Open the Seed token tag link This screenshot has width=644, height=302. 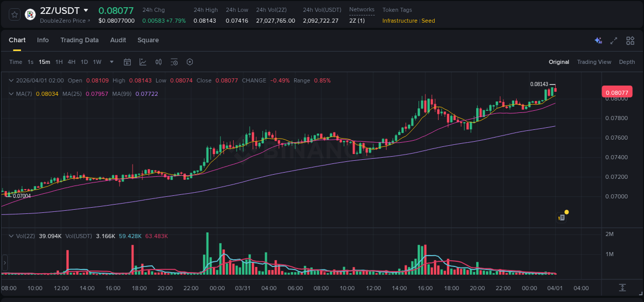[428, 21]
